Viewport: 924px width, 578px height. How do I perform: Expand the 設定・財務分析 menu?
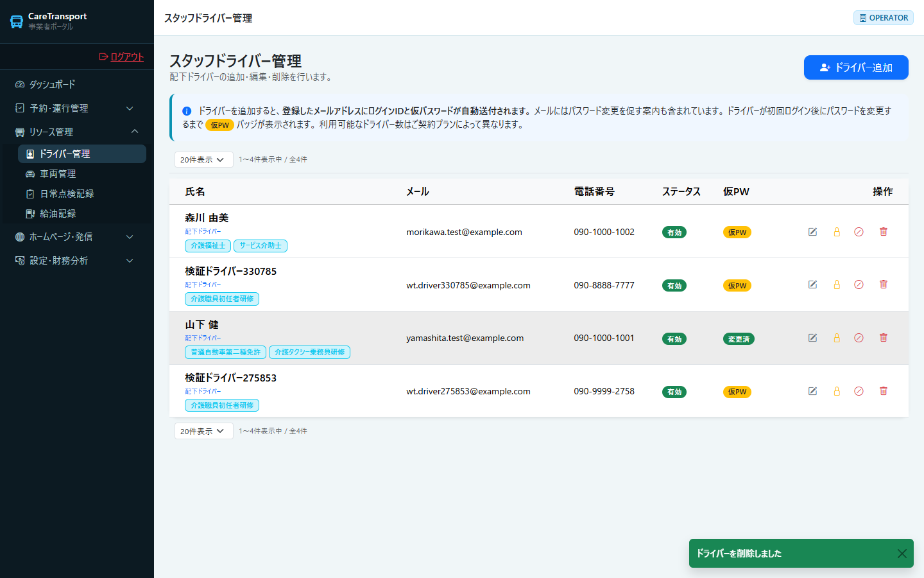tap(74, 260)
